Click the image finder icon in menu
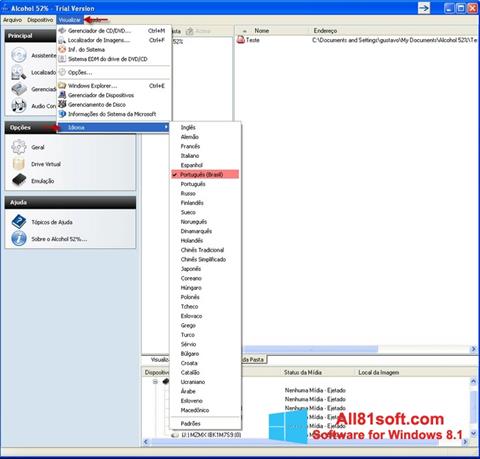480x459 pixels. [x=62, y=40]
